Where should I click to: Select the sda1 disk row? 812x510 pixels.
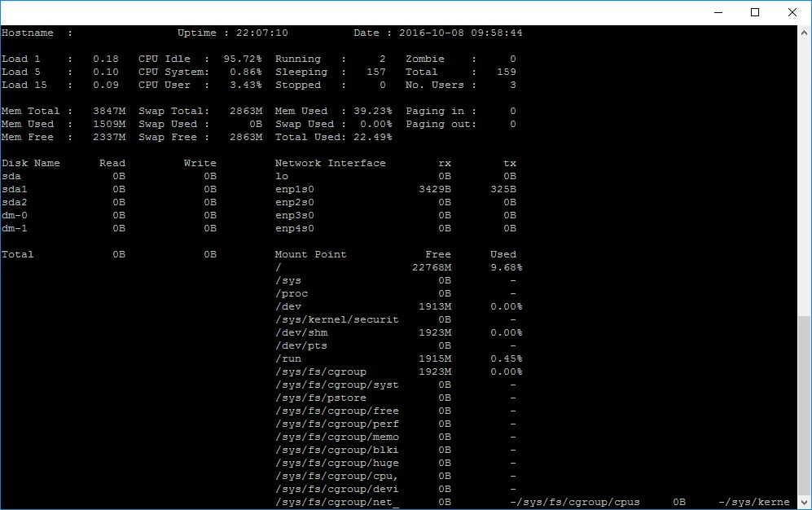point(109,190)
